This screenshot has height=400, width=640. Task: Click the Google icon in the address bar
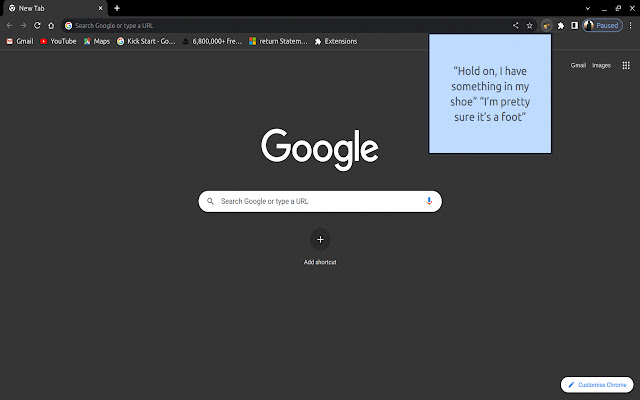click(x=69, y=25)
